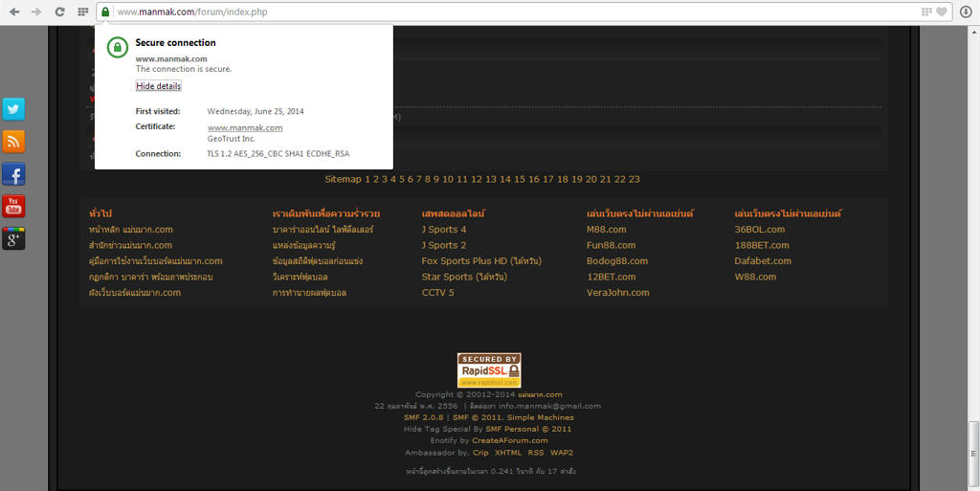The height and width of the screenshot is (491, 980).
Task: Open the Fox Sports Plus HD link
Action: [x=482, y=261]
